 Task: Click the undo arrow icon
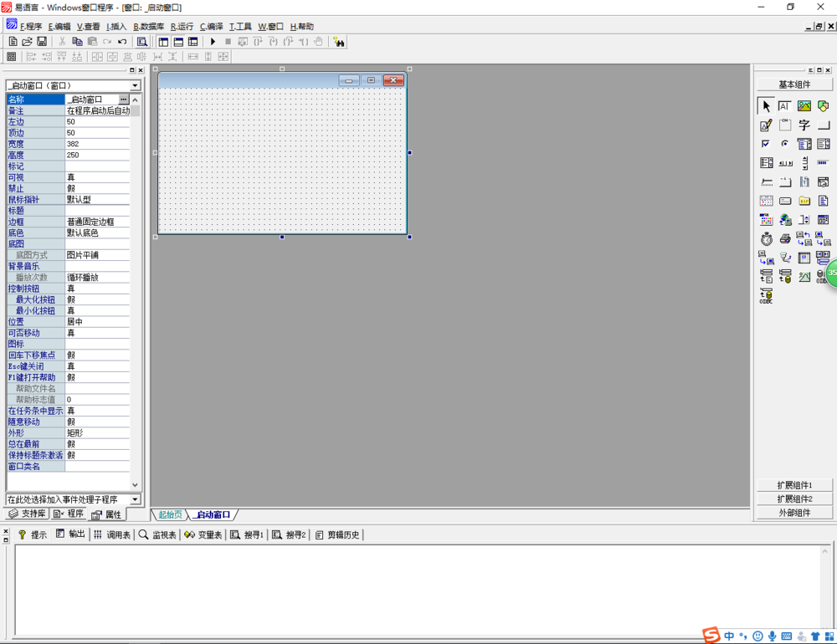tap(122, 42)
